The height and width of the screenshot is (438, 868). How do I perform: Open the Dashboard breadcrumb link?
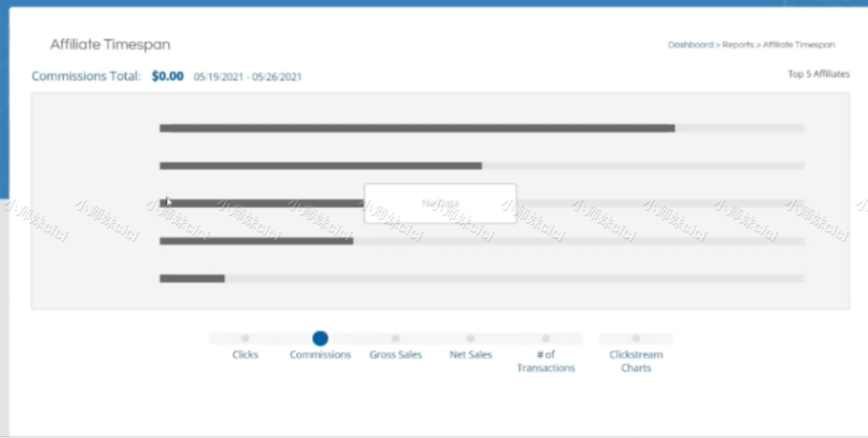[x=690, y=45]
